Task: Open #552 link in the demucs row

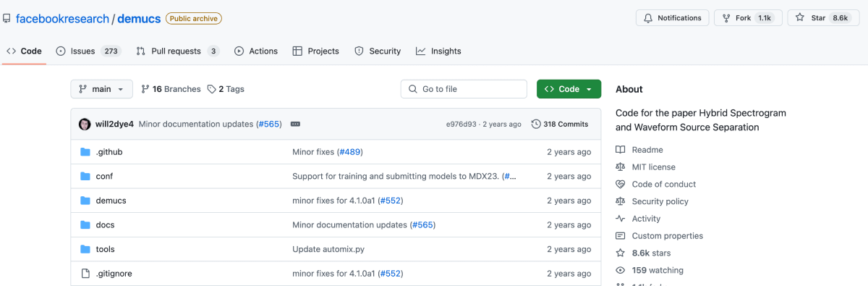Action: 390,201
